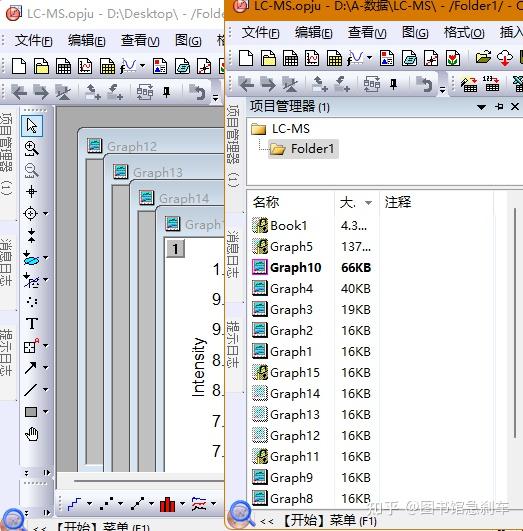Open the 格式(O) menu in right window
Viewport: 523px width, 531px height.
464,33
